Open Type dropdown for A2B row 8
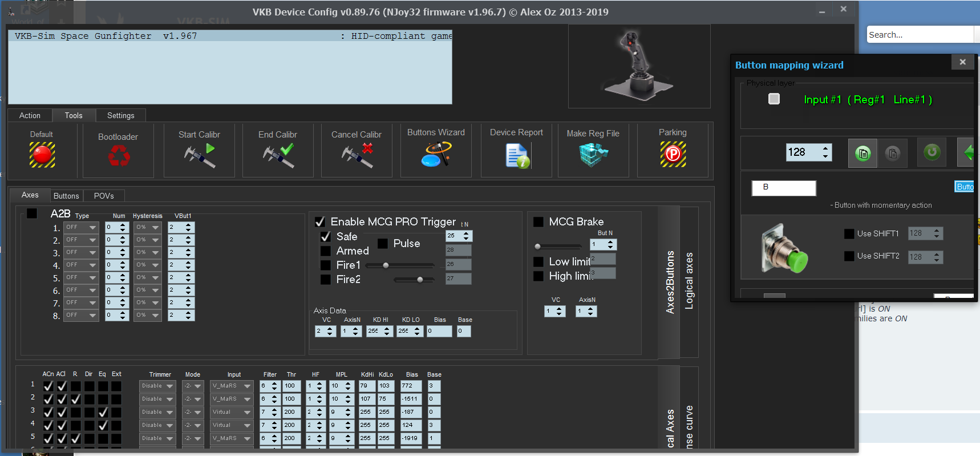Image resolution: width=980 pixels, height=456 pixels. pos(81,315)
